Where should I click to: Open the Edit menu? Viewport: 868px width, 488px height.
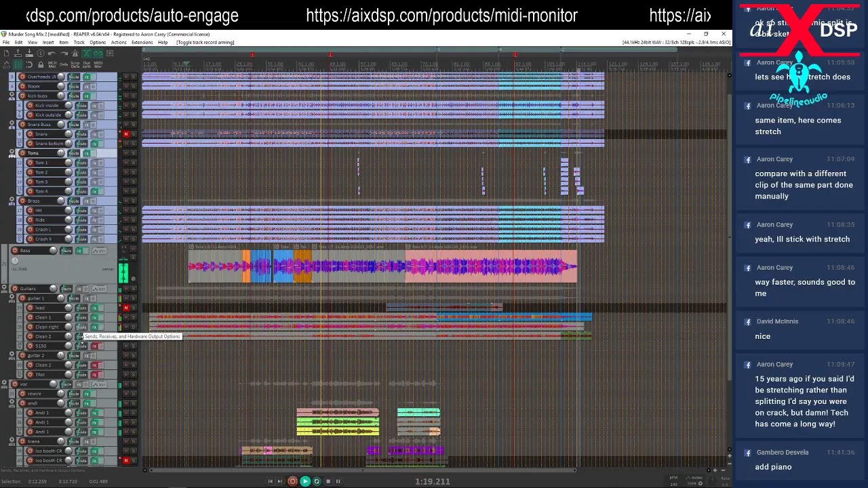[x=19, y=43]
